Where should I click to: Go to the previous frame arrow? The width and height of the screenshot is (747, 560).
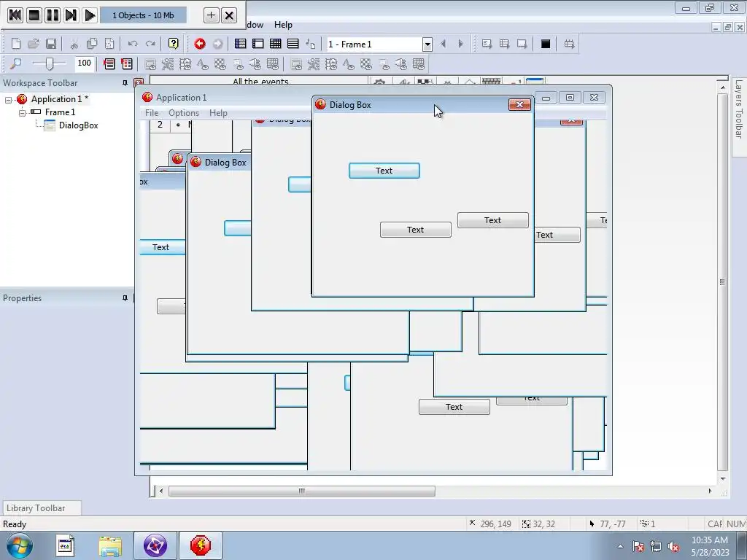[444, 44]
